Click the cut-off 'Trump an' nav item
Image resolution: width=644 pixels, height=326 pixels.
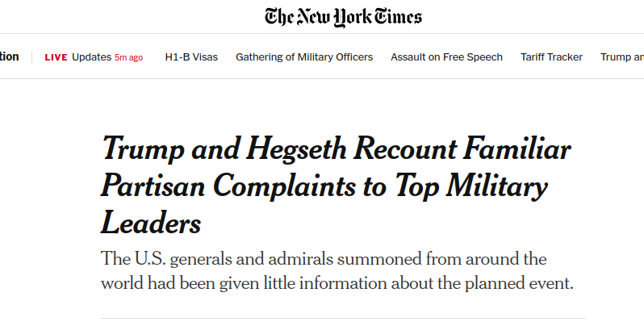coord(621,57)
